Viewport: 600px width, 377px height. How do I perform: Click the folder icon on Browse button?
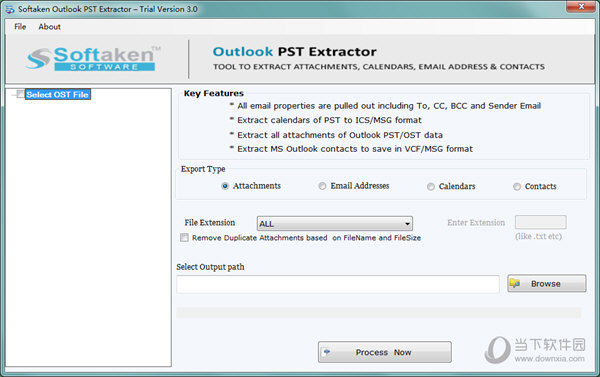pyautogui.click(x=515, y=283)
